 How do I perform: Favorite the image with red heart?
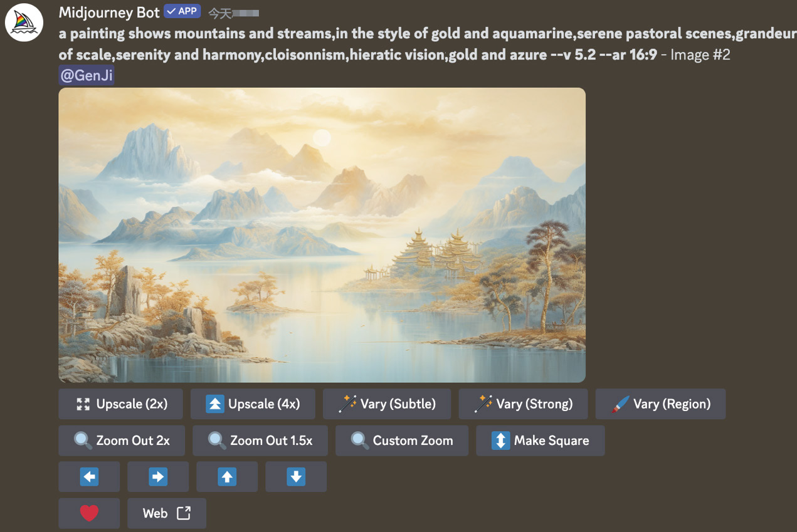(x=89, y=513)
